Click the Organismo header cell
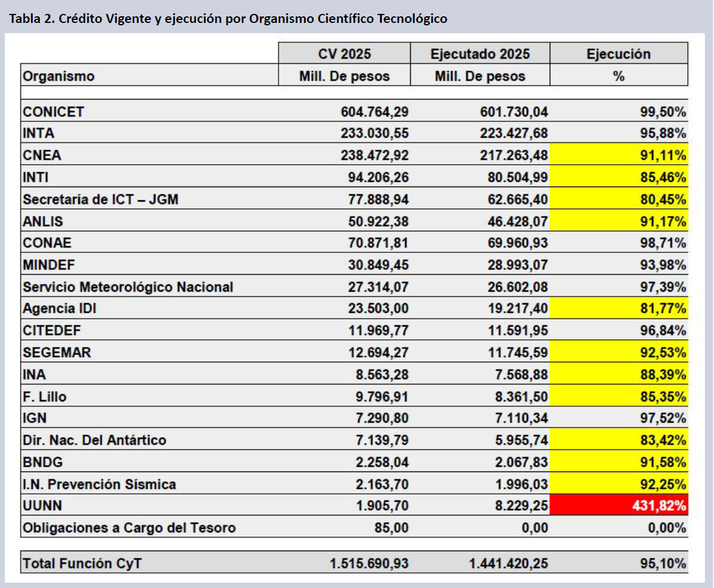Screen dimensions: 714x588 tap(59, 76)
